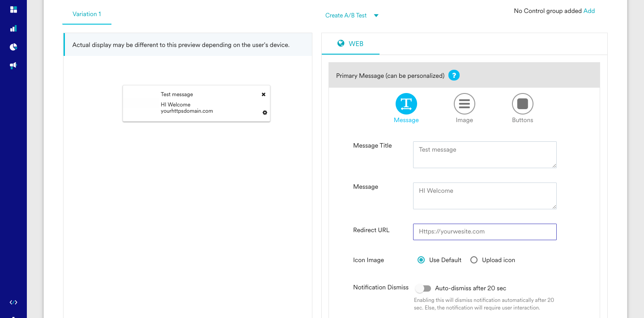Click inside the Redirect URL field

point(484,232)
